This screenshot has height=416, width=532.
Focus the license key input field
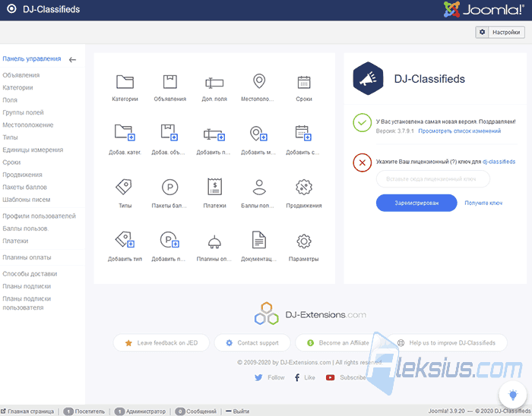tap(432, 179)
